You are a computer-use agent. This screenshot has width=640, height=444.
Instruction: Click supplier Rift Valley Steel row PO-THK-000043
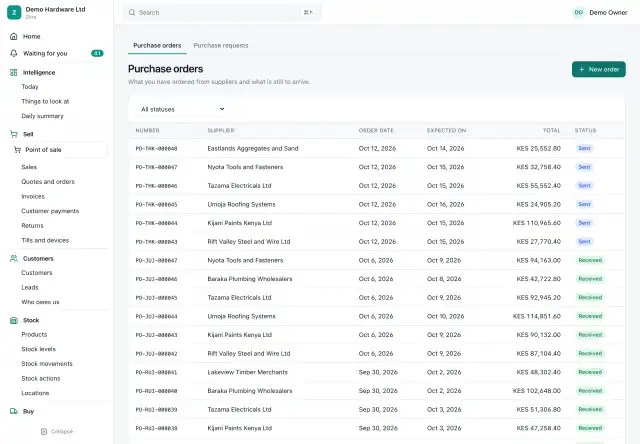pyautogui.click(x=249, y=242)
